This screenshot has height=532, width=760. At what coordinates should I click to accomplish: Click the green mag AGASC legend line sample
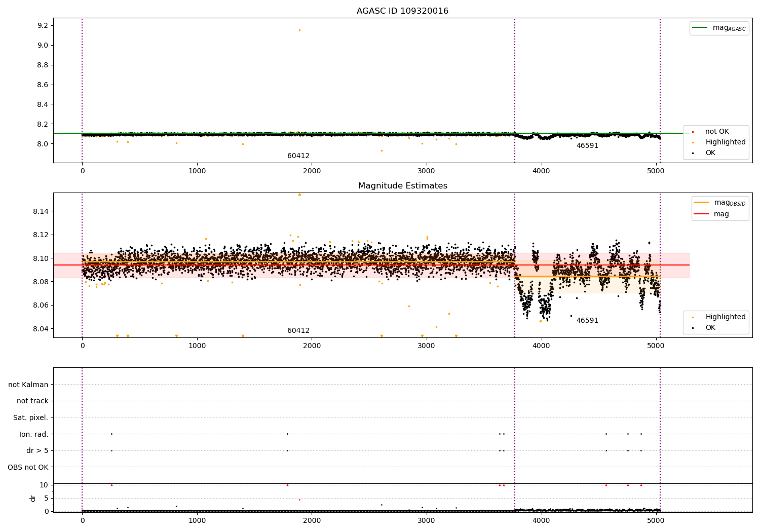click(x=700, y=28)
